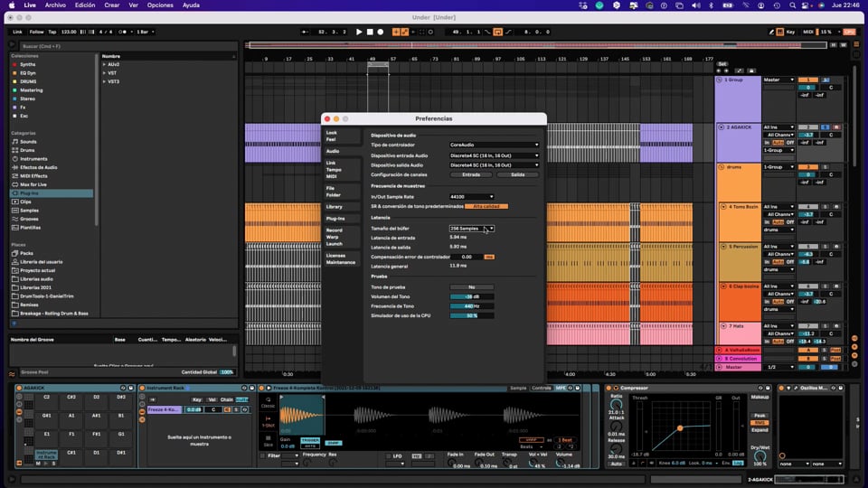Open Packs in Places section
The height and width of the screenshot is (488, 868).
tap(26, 253)
